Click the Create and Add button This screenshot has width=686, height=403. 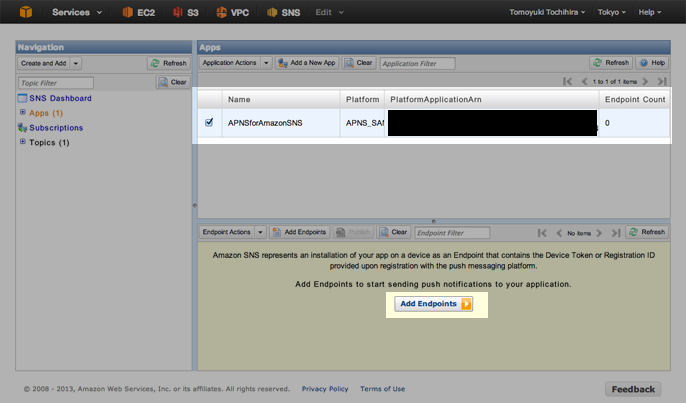(43, 63)
